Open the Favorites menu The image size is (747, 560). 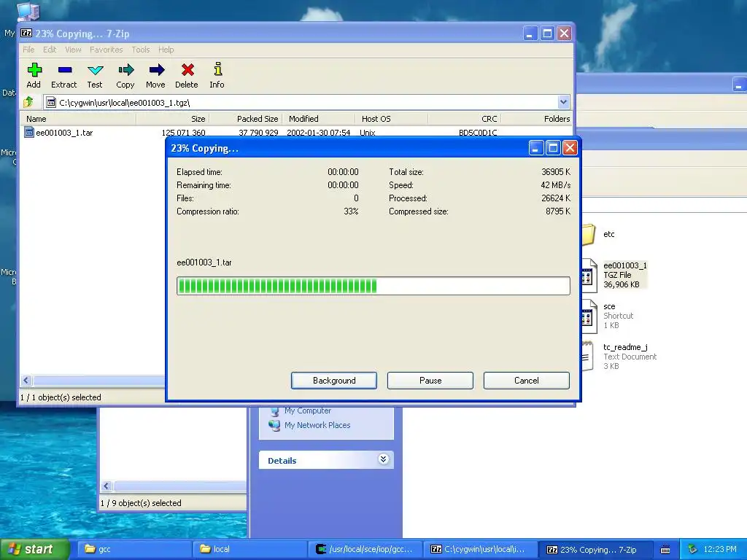pyautogui.click(x=107, y=50)
